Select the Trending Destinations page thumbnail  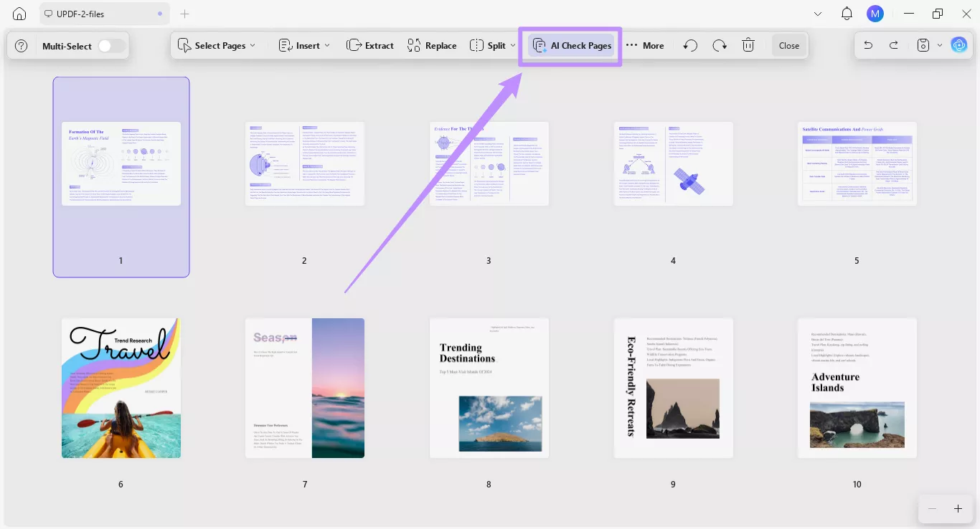click(x=489, y=387)
